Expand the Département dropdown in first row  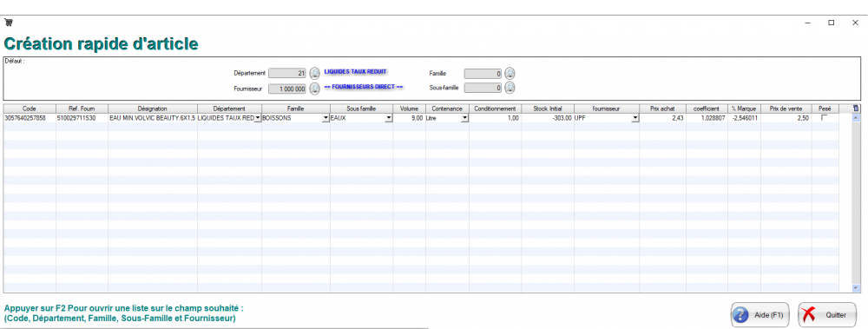(258, 118)
